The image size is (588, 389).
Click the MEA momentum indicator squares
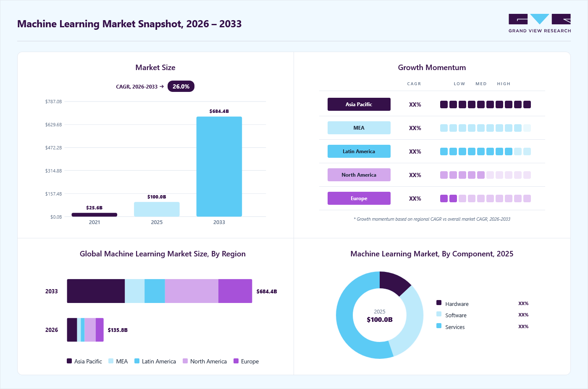point(486,128)
